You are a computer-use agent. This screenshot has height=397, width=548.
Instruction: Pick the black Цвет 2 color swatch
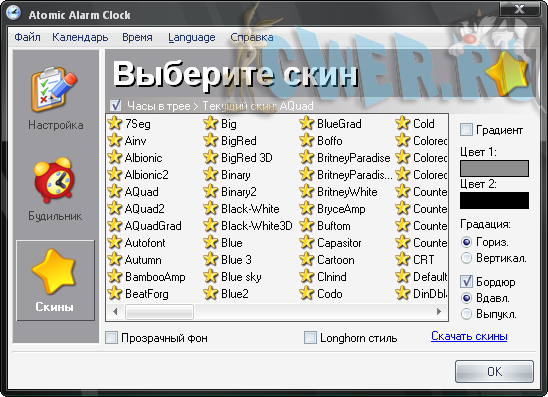point(494,201)
